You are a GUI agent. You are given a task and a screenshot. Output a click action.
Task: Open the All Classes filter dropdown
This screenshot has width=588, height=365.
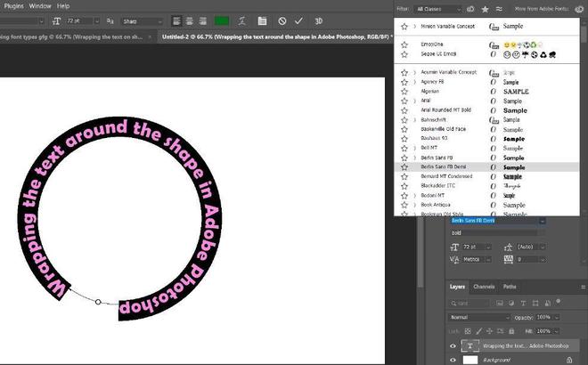(x=437, y=8)
